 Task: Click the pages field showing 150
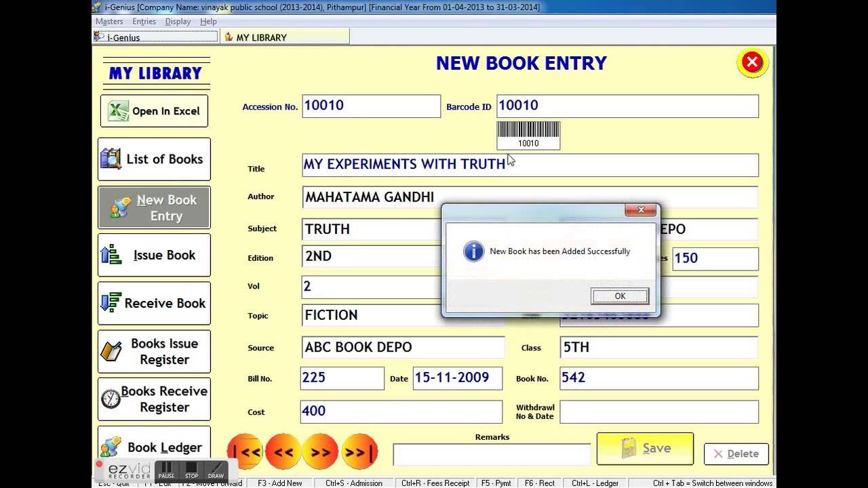pos(715,259)
